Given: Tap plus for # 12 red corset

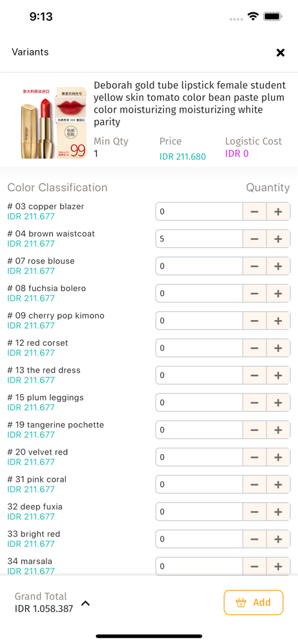Looking at the screenshot, I should [278, 348].
